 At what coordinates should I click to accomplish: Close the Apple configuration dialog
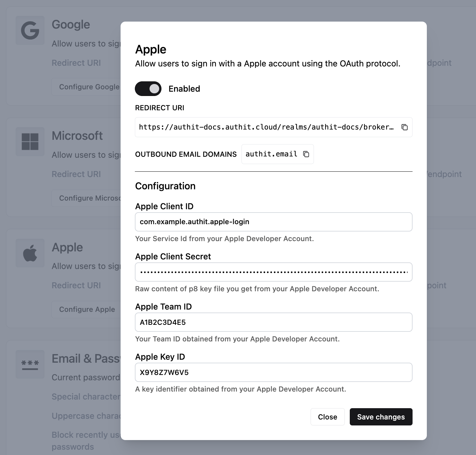[327, 417]
